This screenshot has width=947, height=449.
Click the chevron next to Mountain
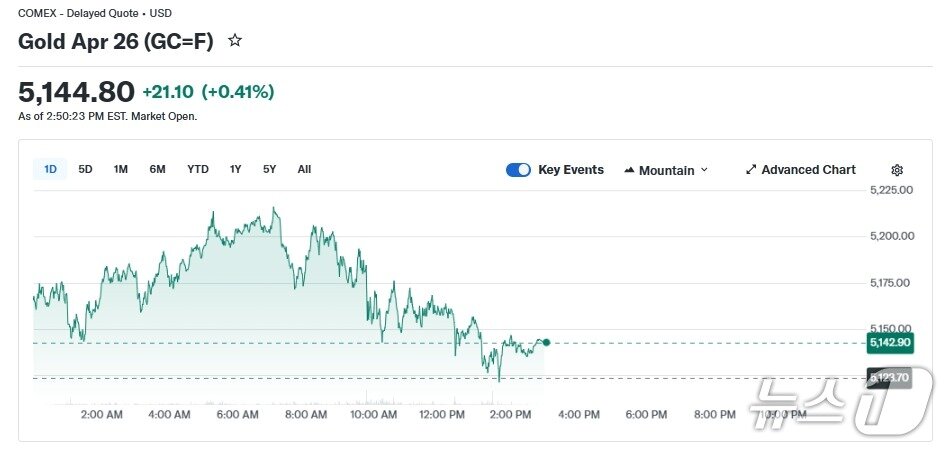(x=704, y=170)
